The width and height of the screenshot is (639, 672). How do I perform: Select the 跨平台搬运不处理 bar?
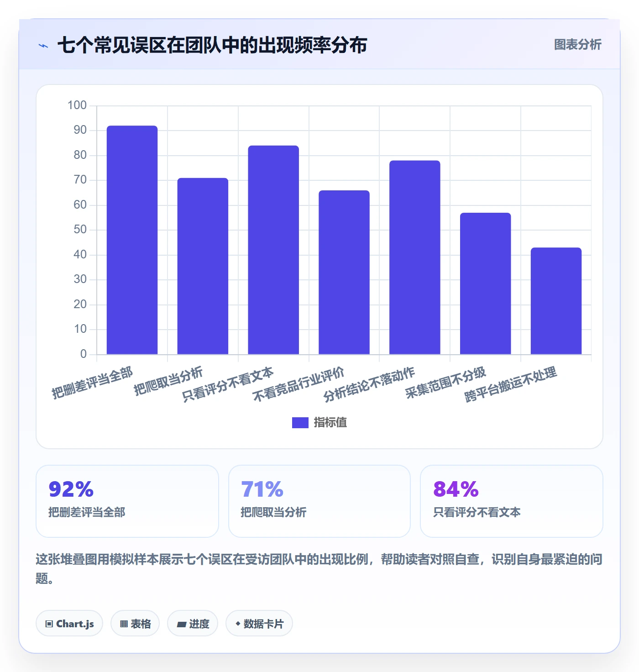[x=556, y=301]
